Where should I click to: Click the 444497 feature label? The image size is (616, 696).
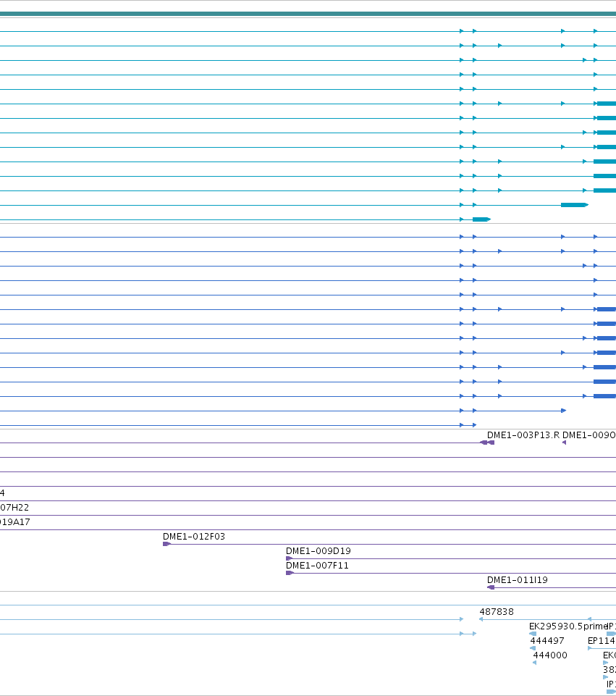(x=547, y=640)
